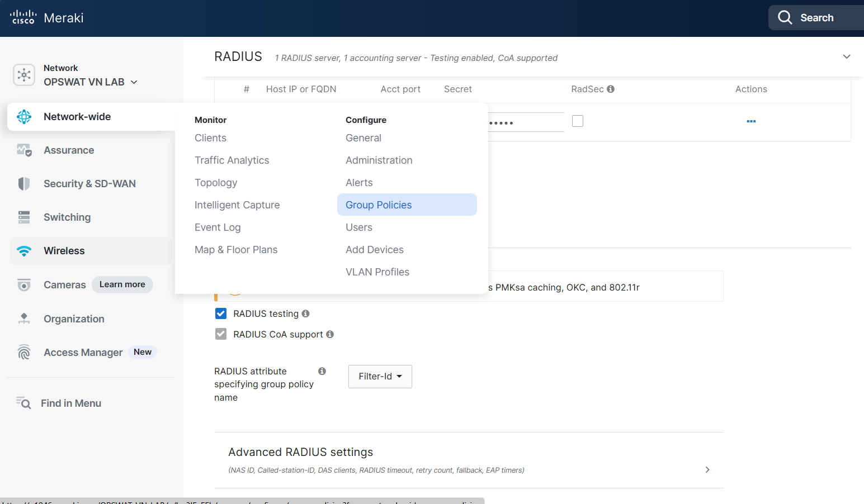Expand Advanced RADIUS settings chevron
The image size is (864, 504).
coord(707,469)
